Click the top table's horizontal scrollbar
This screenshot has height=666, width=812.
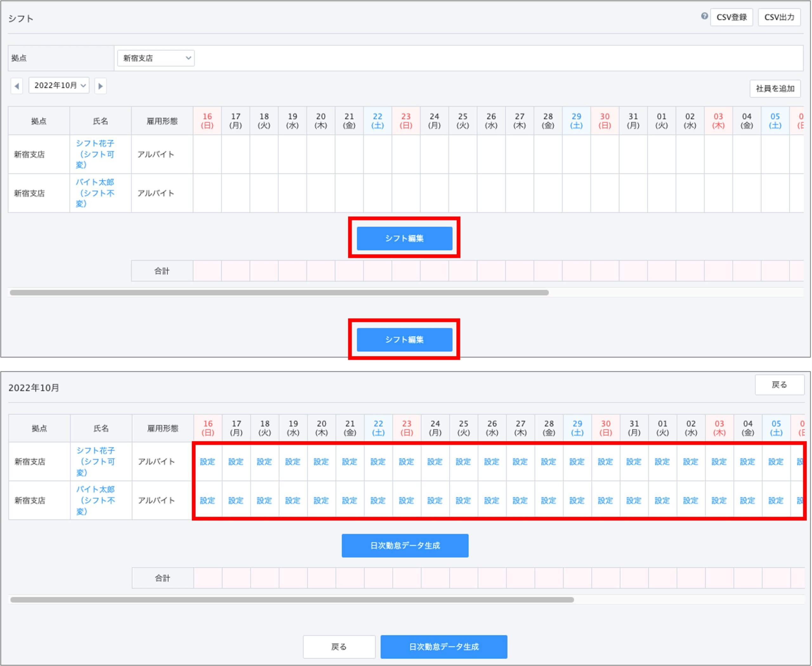click(x=279, y=292)
